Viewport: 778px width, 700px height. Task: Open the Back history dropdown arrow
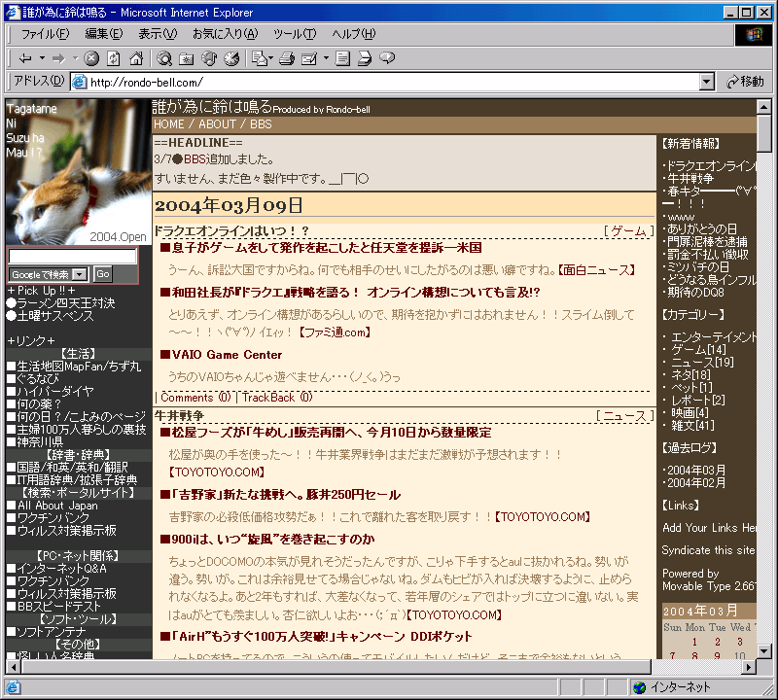tap(42, 58)
